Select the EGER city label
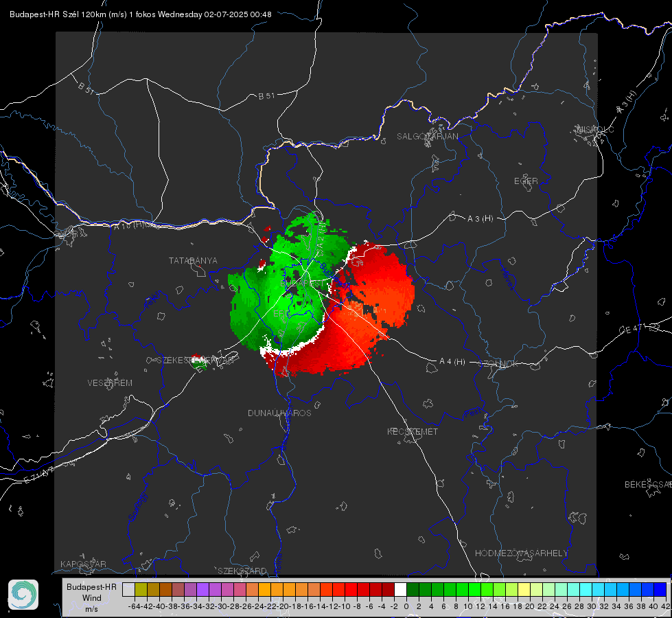This screenshot has width=672, height=618. coord(526,181)
